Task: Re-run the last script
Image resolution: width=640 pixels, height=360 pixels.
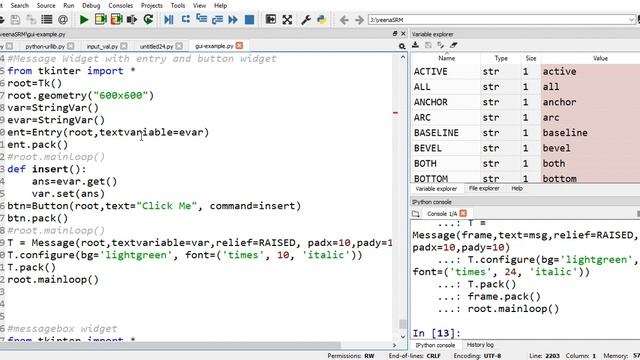Action: click(x=148, y=19)
